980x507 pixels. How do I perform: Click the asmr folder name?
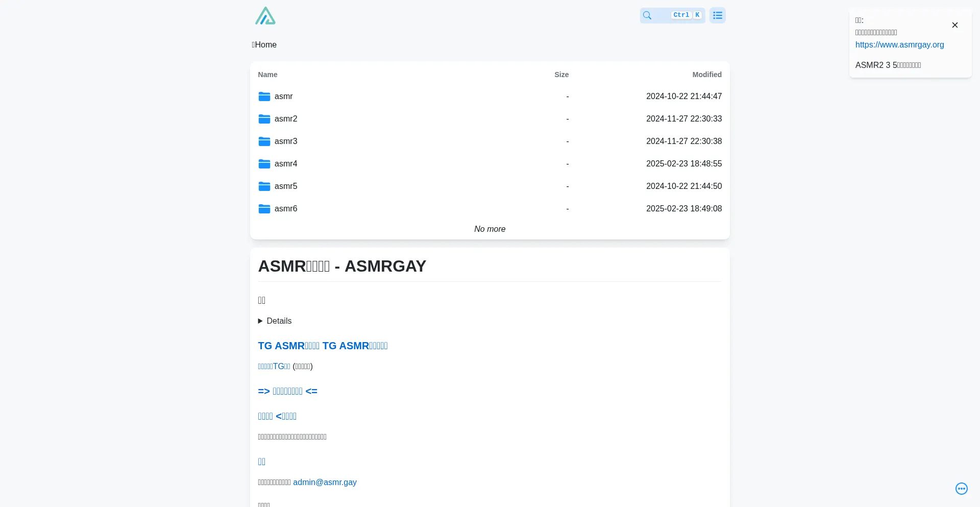click(x=283, y=96)
